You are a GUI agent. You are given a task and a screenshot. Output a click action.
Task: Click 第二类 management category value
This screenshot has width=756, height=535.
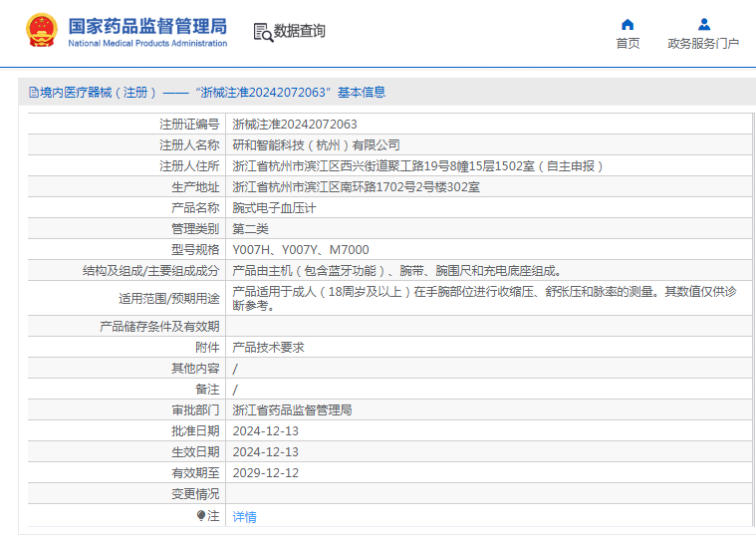point(250,229)
